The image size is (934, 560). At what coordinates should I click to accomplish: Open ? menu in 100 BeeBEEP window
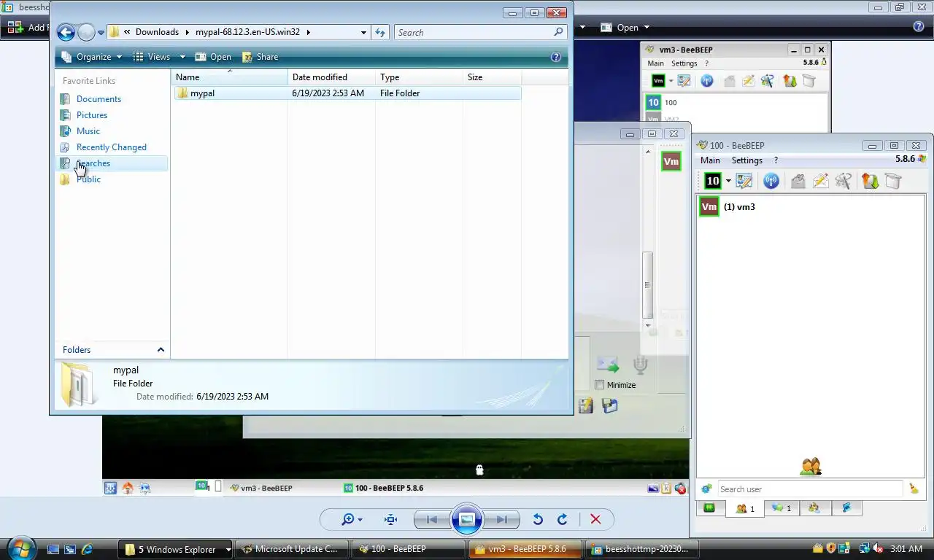click(776, 160)
